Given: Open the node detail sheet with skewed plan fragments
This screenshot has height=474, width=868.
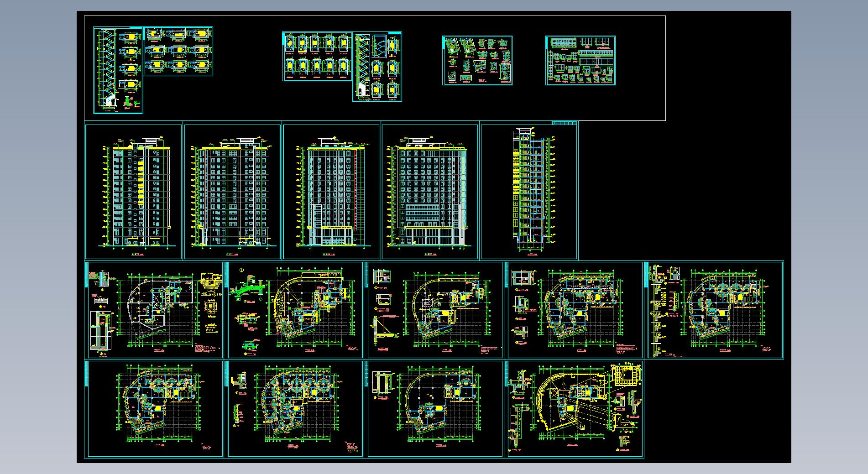Looking at the screenshot, I should [477, 61].
